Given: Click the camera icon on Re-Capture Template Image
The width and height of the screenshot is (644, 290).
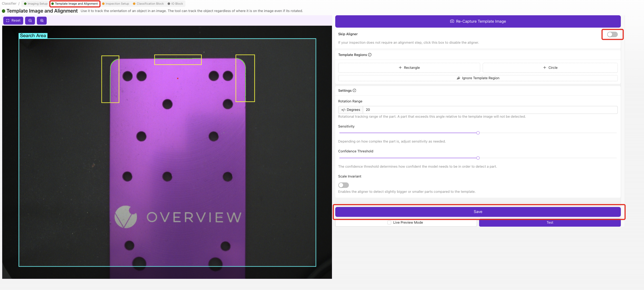Looking at the screenshot, I should [452, 21].
